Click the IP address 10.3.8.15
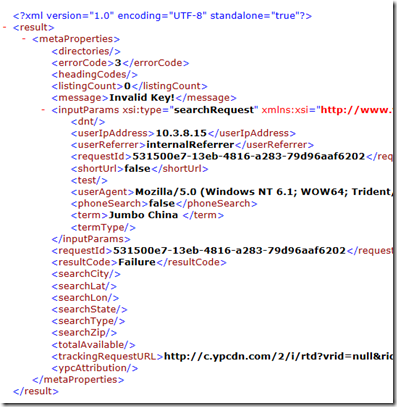Screen dimensions: 397x407 click(x=181, y=133)
